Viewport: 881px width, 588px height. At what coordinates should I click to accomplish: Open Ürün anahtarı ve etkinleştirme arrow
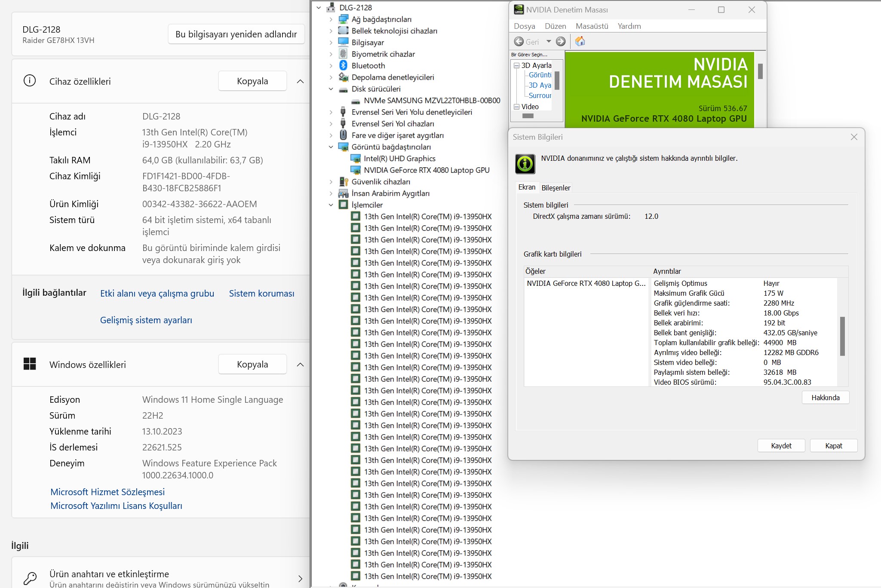pyautogui.click(x=300, y=579)
